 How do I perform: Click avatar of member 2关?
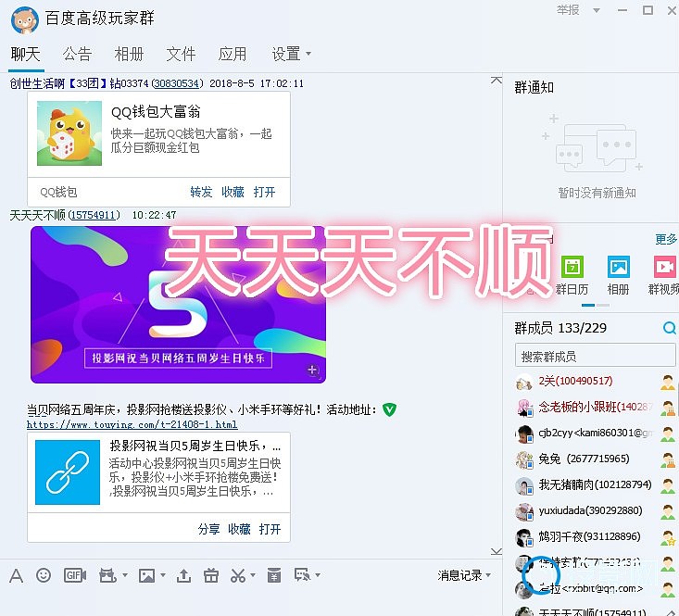click(524, 382)
